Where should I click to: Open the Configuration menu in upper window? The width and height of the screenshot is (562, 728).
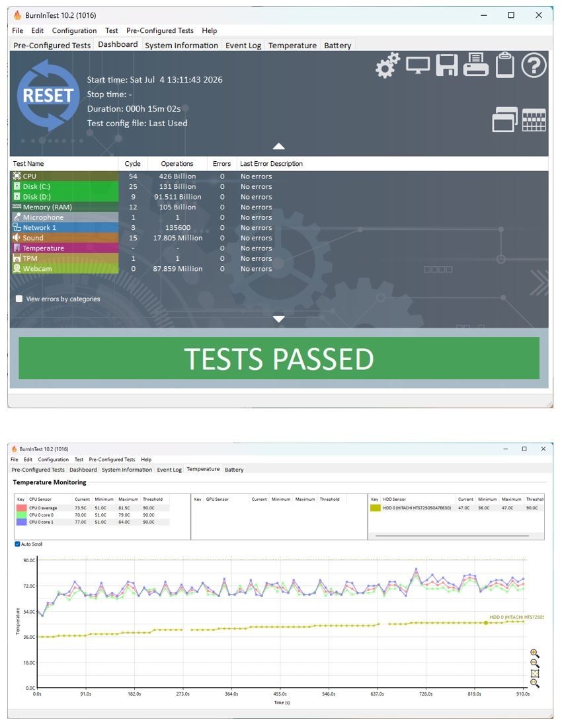74,30
